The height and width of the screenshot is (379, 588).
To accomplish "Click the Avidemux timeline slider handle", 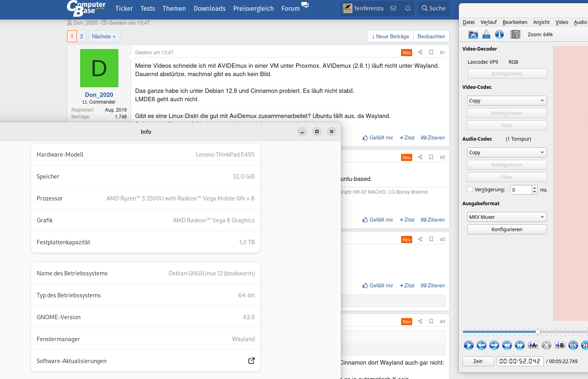I will [x=538, y=332].
